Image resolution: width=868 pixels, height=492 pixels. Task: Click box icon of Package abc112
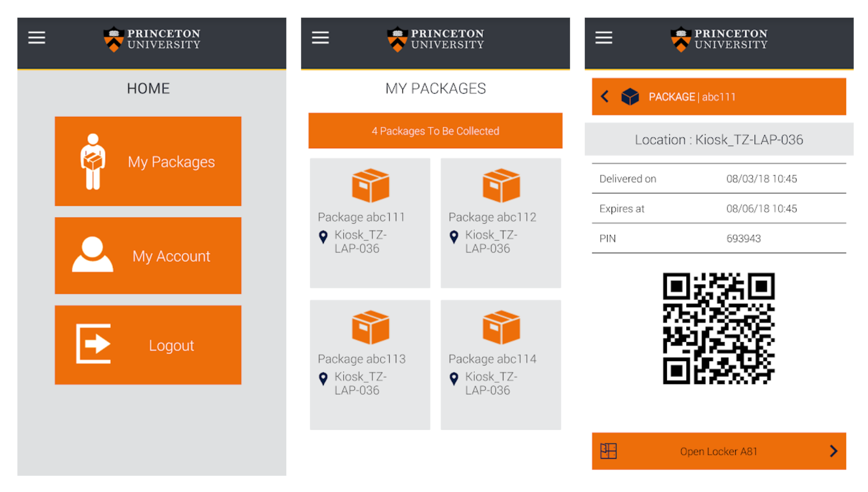click(x=501, y=185)
